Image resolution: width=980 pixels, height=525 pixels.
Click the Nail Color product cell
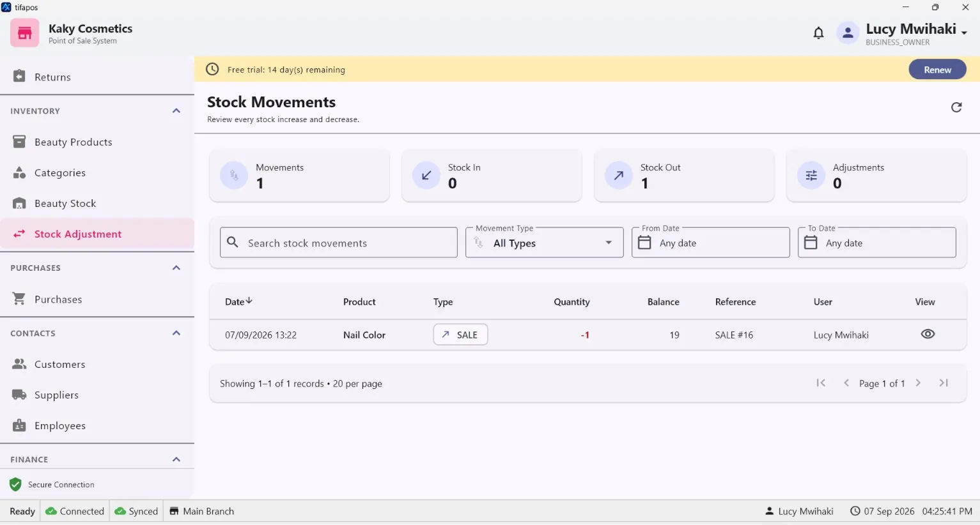pyautogui.click(x=364, y=335)
